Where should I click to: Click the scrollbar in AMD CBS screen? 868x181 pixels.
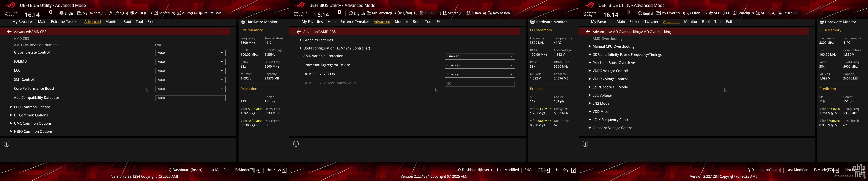click(235, 78)
